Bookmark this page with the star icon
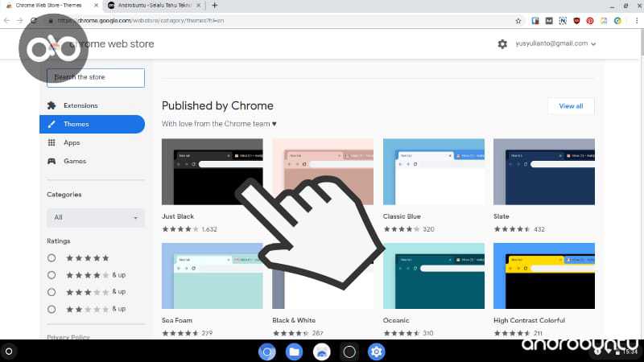Screen dimensions: 644x362 (518, 21)
